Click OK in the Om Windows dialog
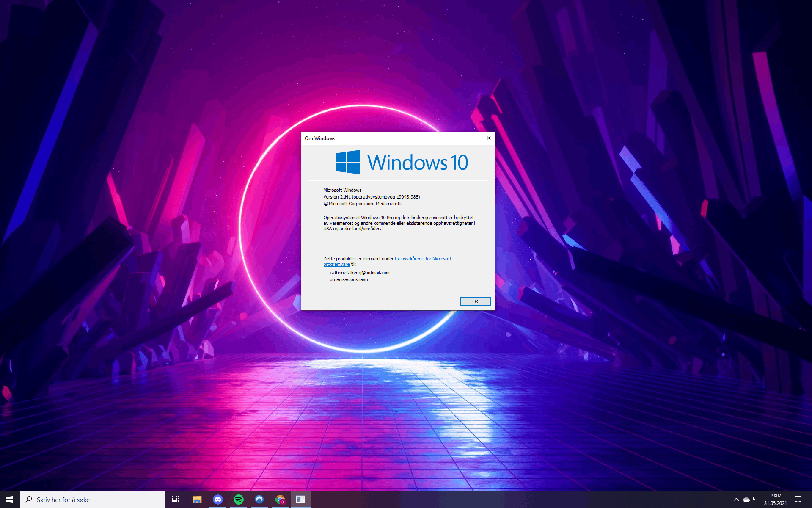This screenshot has height=508, width=812. click(476, 301)
